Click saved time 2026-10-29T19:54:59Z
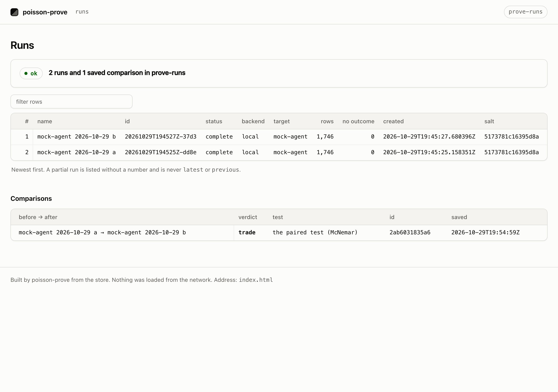 click(485, 232)
